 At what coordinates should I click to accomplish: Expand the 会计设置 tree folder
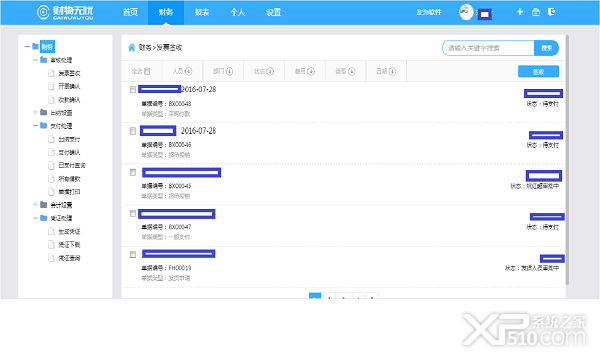coord(35,205)
